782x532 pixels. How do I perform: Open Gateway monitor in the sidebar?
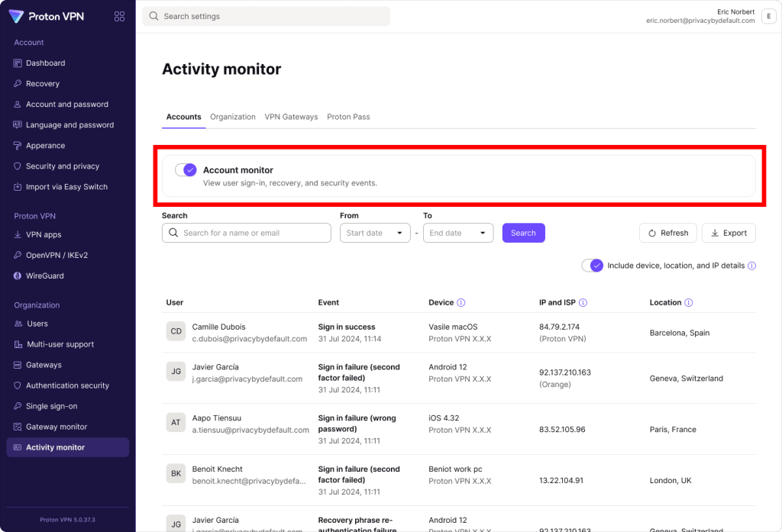(68, 427)
